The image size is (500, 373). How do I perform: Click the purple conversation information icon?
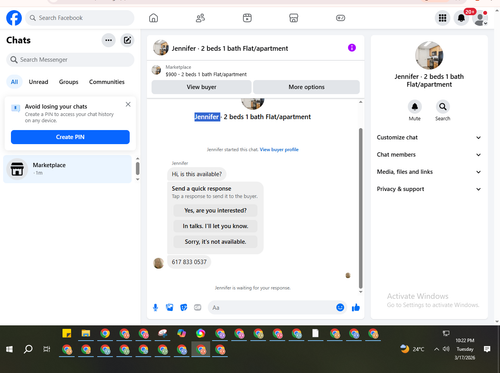coord(352,48)
